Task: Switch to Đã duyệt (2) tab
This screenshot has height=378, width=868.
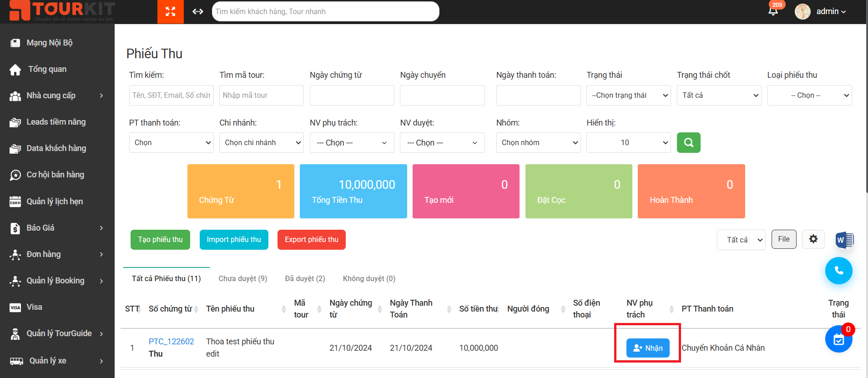Action: tap(305, 278)
